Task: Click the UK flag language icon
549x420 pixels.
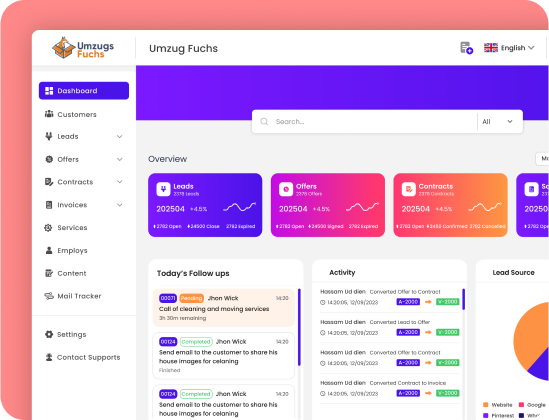Action: tap(491, 48)
